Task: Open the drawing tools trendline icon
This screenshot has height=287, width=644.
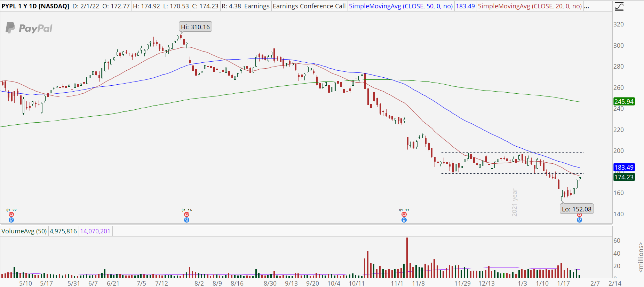Action: (x=619, y=6)
